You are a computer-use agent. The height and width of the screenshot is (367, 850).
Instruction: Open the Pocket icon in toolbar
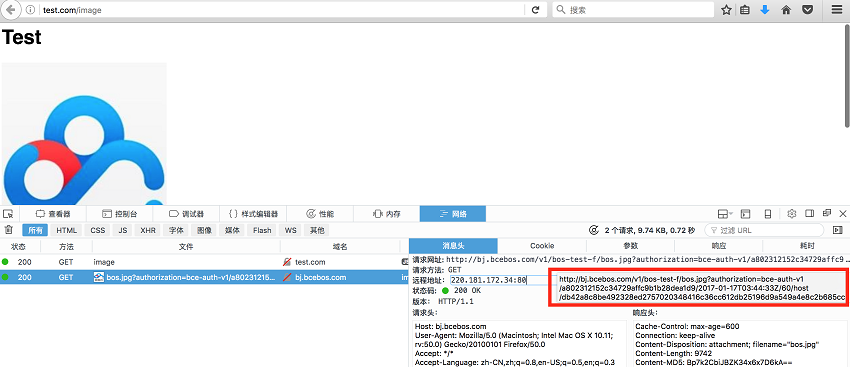808,10
